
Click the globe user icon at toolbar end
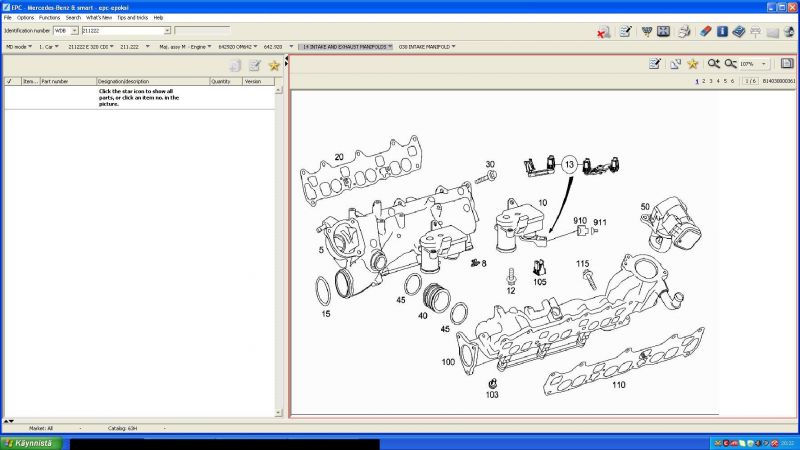click(789, 32)
